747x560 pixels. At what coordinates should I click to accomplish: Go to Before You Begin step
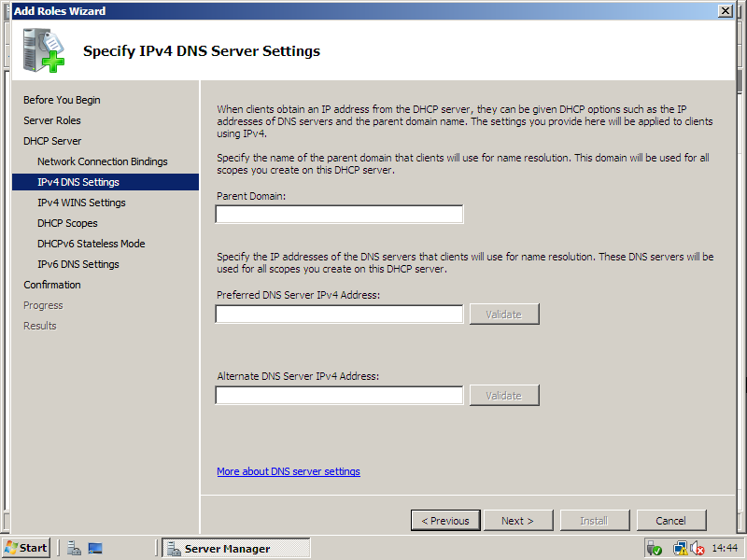62,100
